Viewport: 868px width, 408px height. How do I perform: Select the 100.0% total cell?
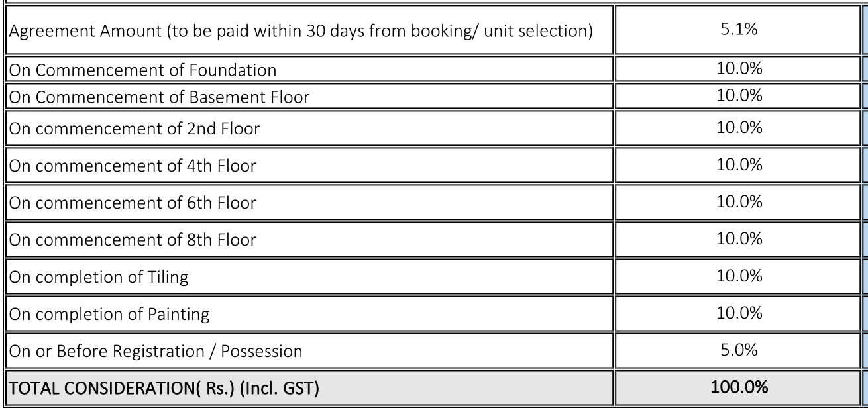(739, 387)
